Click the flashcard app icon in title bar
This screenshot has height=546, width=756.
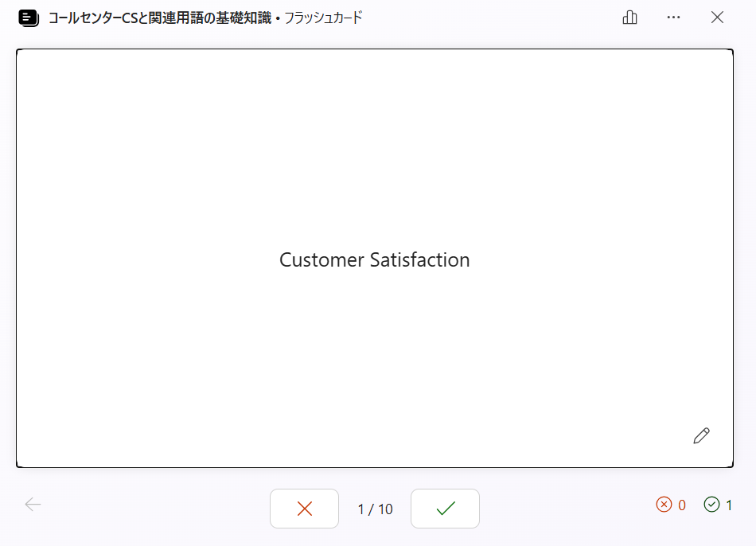tap(29, 18)
